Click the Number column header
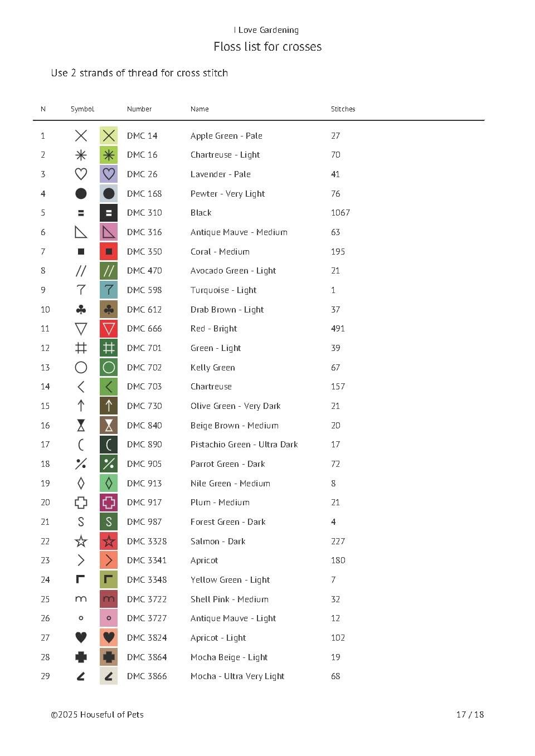The width and height of the screenshot is (535, 756). point(139,109)
